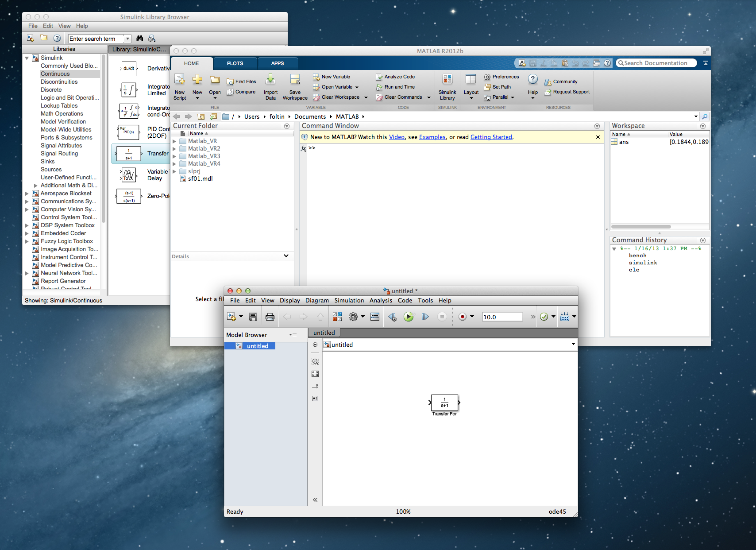Click the Save Workspace icon
Viewport: 756px width, 550px height.
tap(295, 80)
